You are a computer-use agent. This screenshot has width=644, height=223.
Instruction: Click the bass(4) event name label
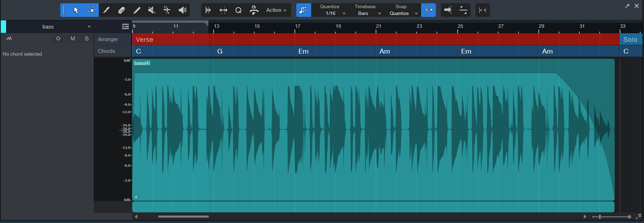pyautogui.click(x=142, y=63)
